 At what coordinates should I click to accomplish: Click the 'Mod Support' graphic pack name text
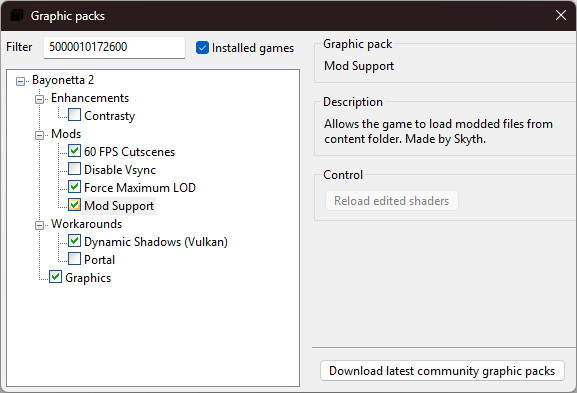click(359, 66)
